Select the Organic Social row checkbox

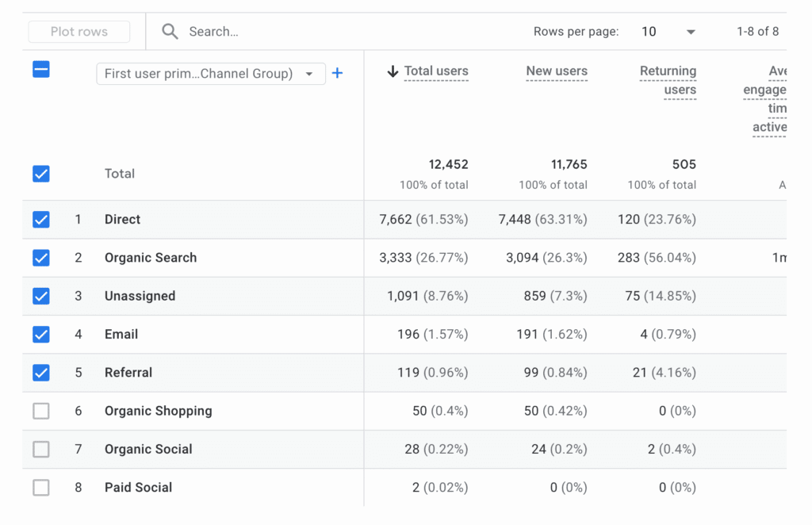coord(41,449)
